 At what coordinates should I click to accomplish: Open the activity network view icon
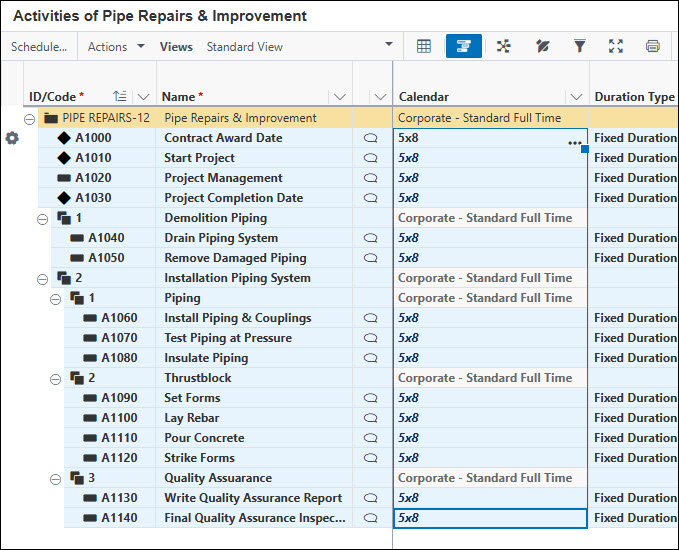point(503,46)
